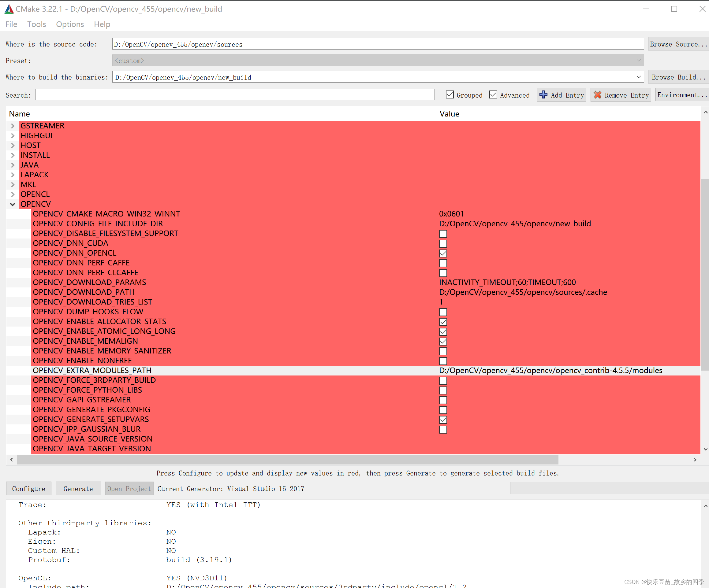Open the Options menu

pos(70,24)
